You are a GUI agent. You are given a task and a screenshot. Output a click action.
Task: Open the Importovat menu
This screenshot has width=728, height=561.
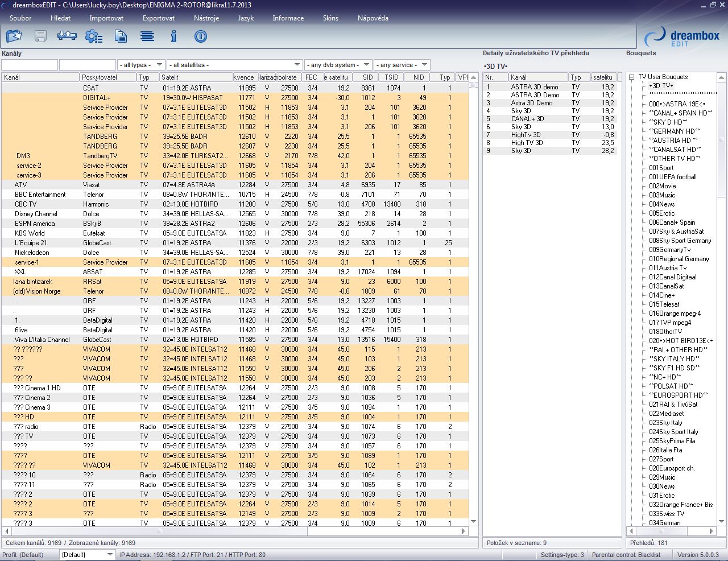[106, 18]
